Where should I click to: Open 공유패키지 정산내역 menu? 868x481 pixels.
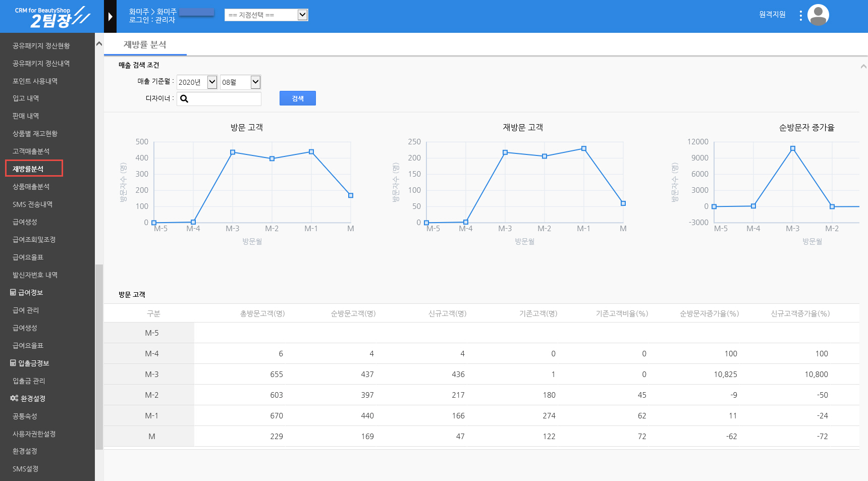[x=41, y=64]
